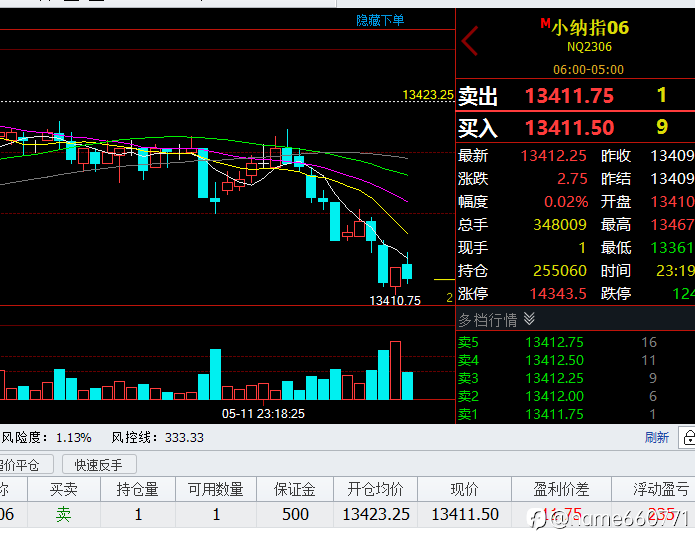The width and height of the screenshot is (695, 553).
Task: Click the red back arrow icon
Action: click(x=470, y=41)
